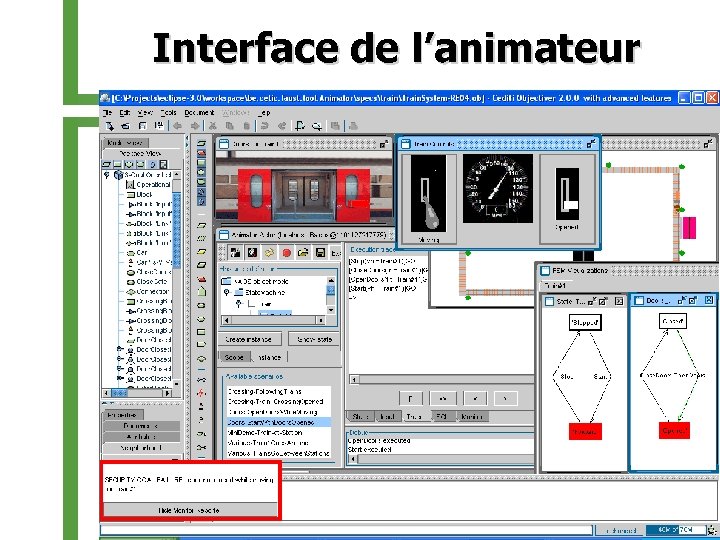The image size is (720, 540).
Task: Open the Tools menu
Action: pyautogui.click(x=169, y=112)
